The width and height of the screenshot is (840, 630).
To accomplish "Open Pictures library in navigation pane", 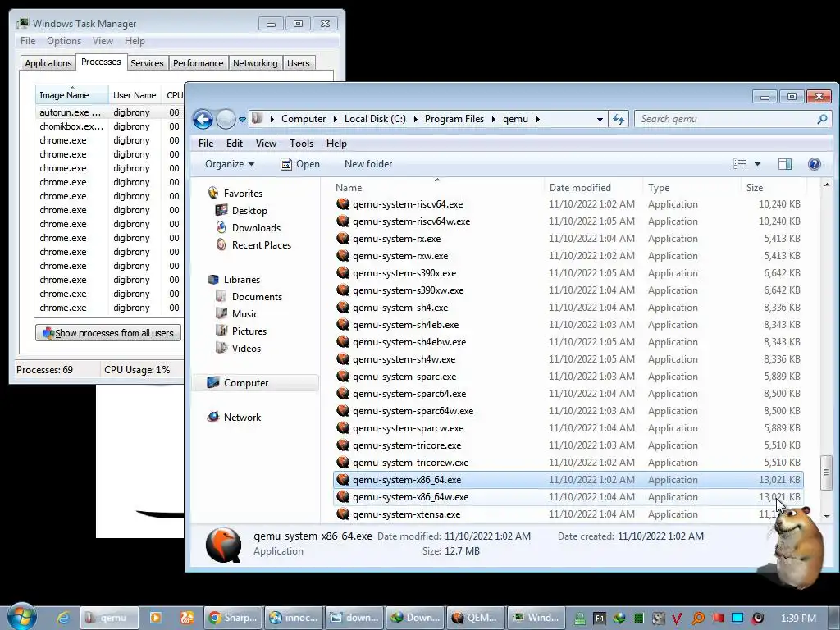I will click(x=249, y=331).
